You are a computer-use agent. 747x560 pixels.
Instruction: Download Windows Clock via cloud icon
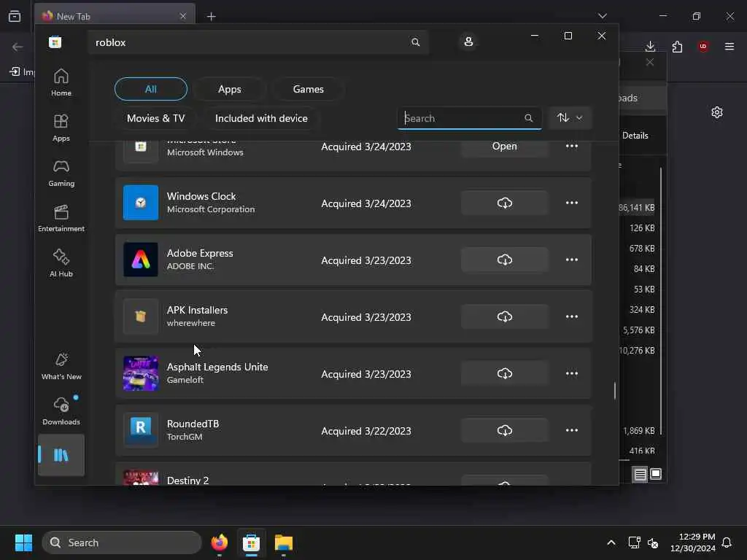(x=505, y=203)
